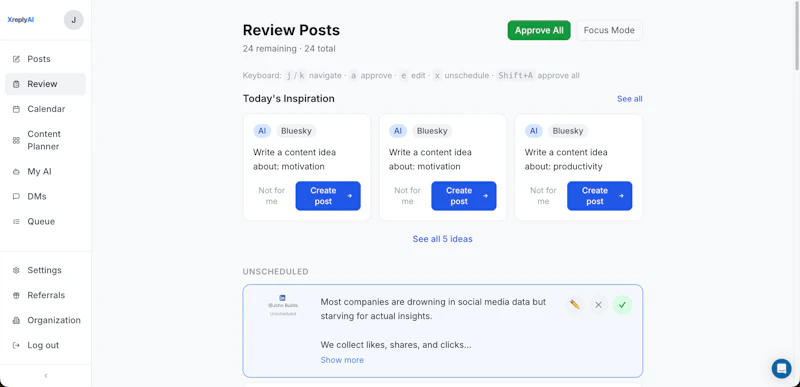Click the Review Posts heading
The image size is (800, 387).
(x=291, y=30)
